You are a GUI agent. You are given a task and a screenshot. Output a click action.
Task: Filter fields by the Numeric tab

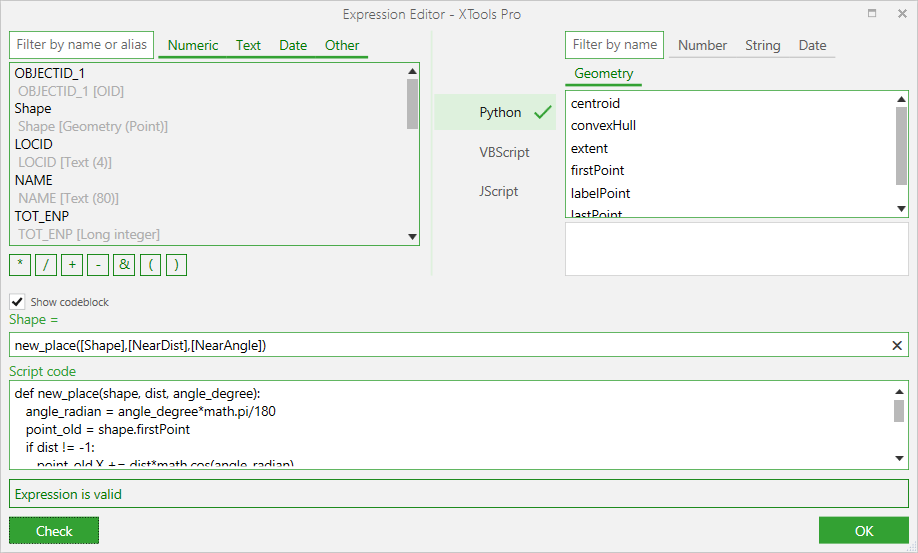pyautogui.click(x=193, y=45)
